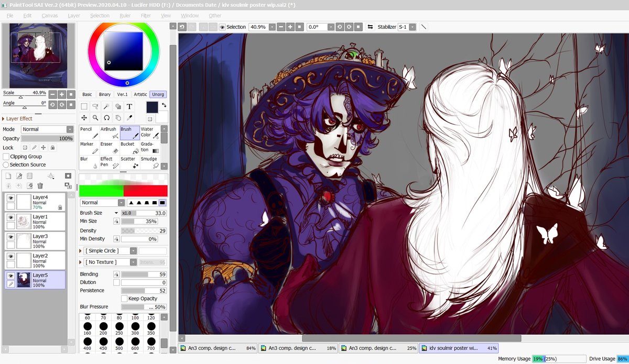Image resolution: width=629 pixels, height=364 pixels.
Task: Select the Gradation tool
Action: [x=149, y=148]
